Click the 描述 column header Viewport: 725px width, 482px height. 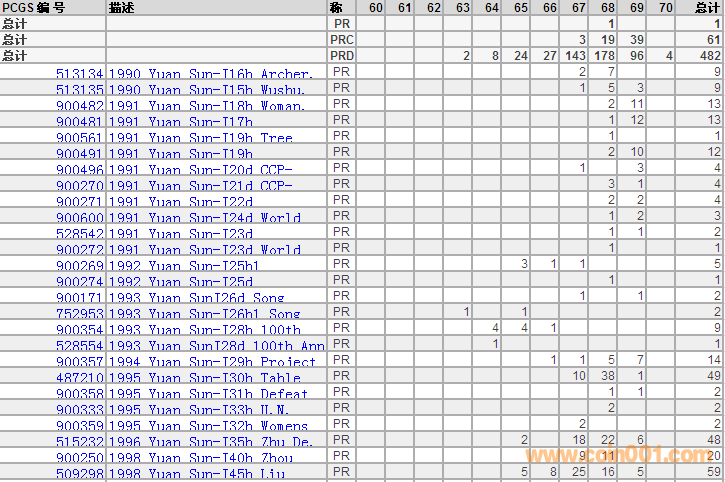point(120,8)
